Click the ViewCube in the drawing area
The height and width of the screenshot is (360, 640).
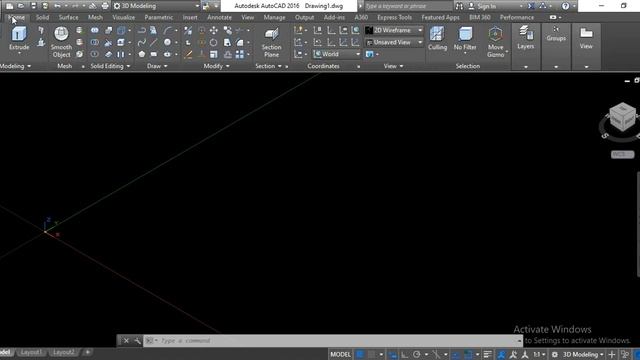pos(622,117)
